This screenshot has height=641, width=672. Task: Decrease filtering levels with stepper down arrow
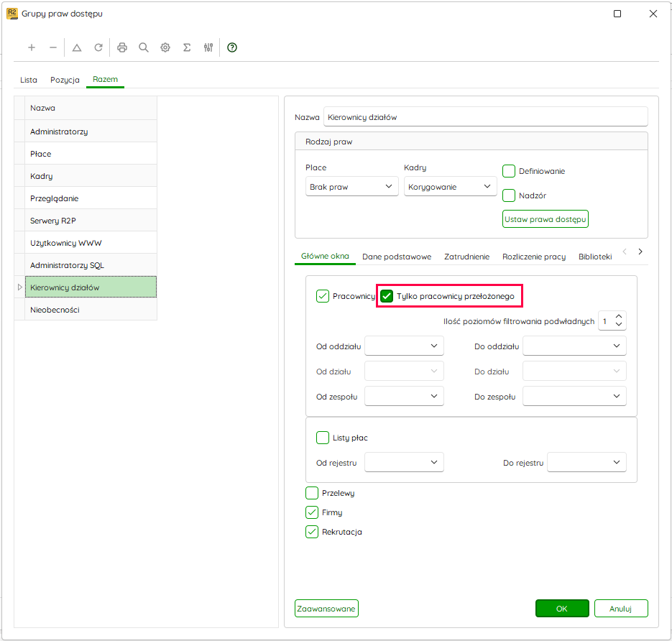coord(619,324)
